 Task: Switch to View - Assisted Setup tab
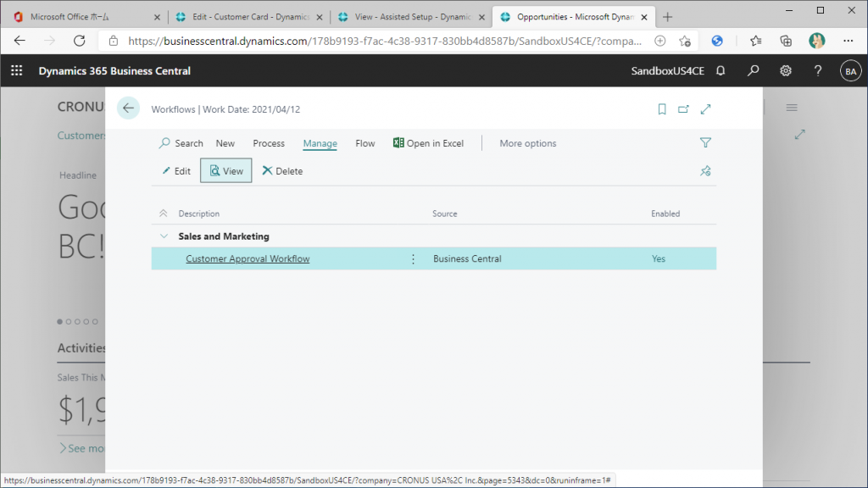click(x=413, y=17)
